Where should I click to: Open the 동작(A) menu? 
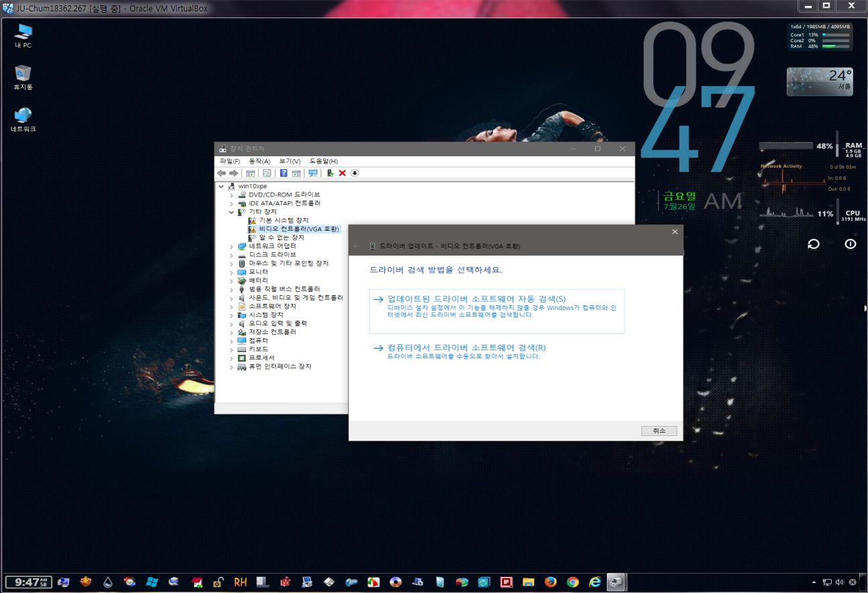(x=260, y=161)
